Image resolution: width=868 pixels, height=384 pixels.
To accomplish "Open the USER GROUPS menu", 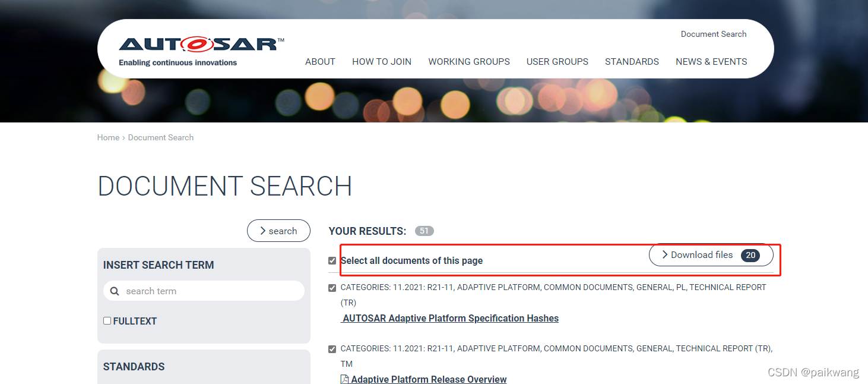I will point(557,62).
